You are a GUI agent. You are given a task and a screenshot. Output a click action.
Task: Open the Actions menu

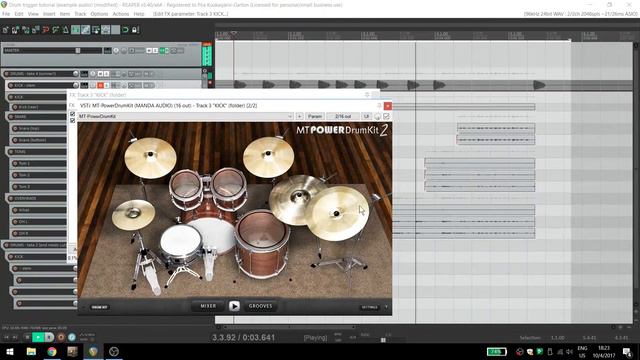pyautogui.click(x=120, y=14)
